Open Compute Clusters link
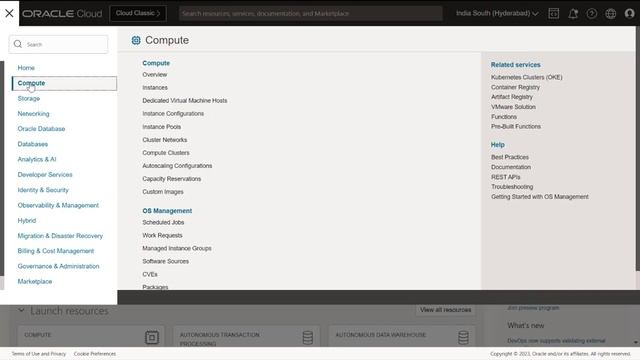 tap(166, 153)
